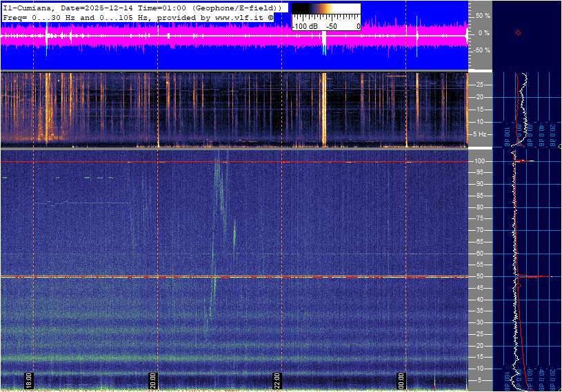
Task: Click the 20:00 time marker label
Action: (153, 381)
